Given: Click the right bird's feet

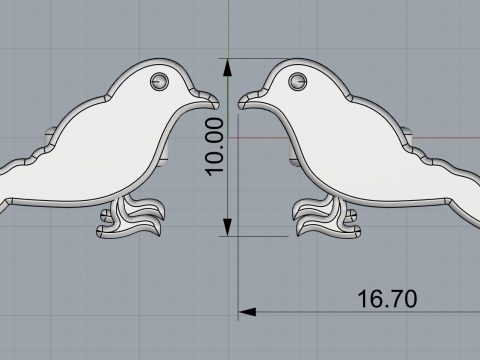Looking at the screenshot, I should point(327,217).
